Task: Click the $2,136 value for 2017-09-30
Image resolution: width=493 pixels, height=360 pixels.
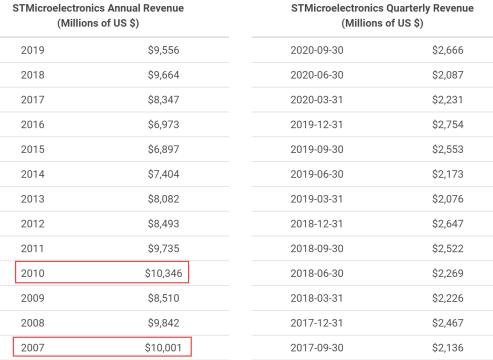Action: [x=448, y=348]
